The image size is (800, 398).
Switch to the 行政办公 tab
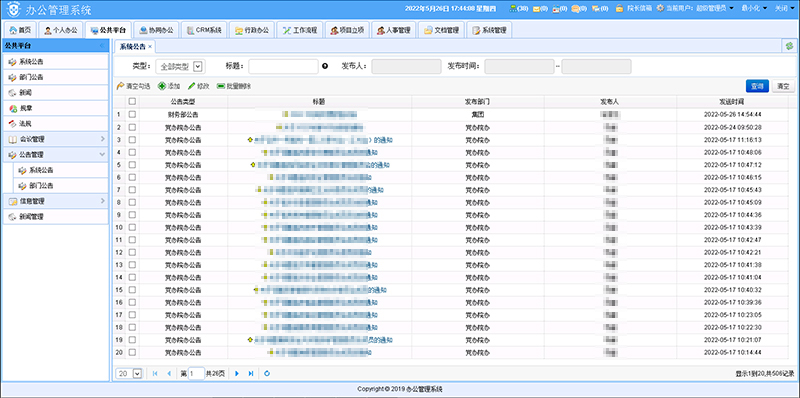(252, 30)
